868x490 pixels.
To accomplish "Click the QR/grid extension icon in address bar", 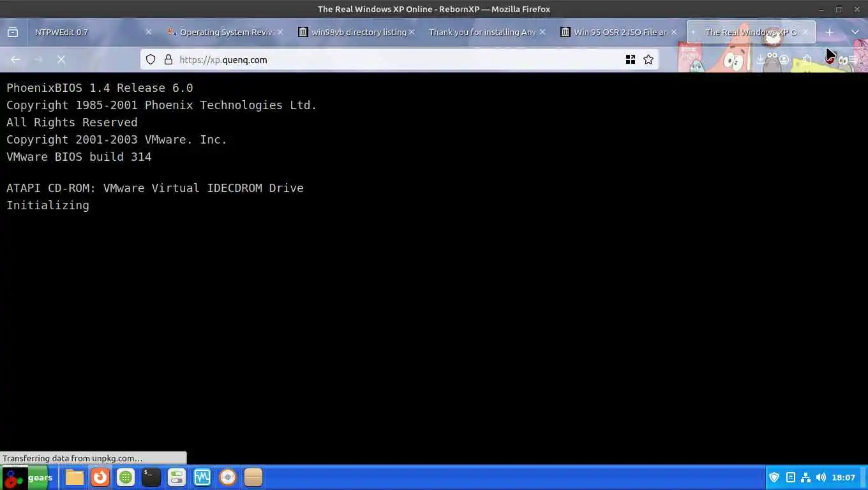I will pyautogui.click(x=631, y=59).
